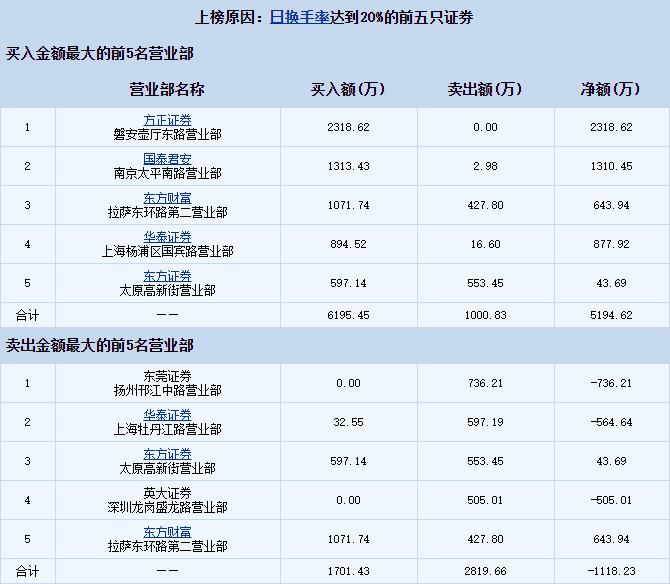The height and width of the screenshot is (584, 670).
Task: Click 东方财富 link in the buy table
Action: click(x=168, y=198)
